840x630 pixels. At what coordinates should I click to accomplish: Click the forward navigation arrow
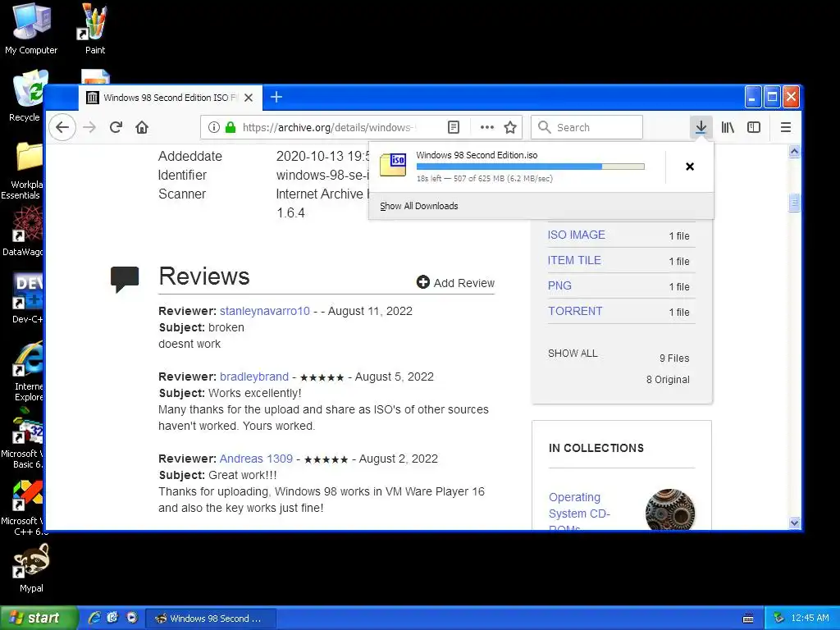pos(89,127)
